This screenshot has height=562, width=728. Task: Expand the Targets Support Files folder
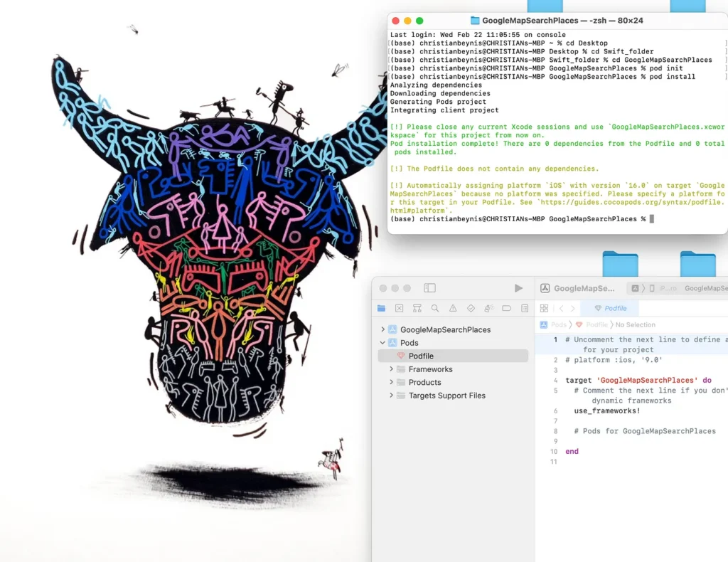pos(391,396)
